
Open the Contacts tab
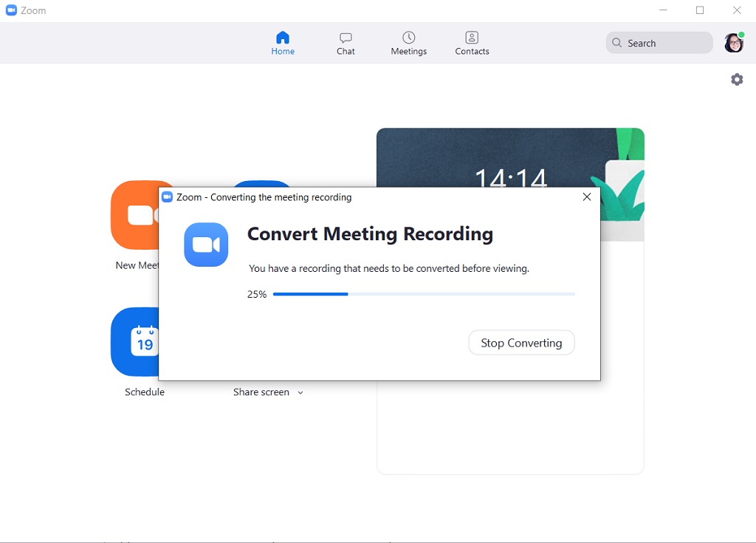[472, 43]
